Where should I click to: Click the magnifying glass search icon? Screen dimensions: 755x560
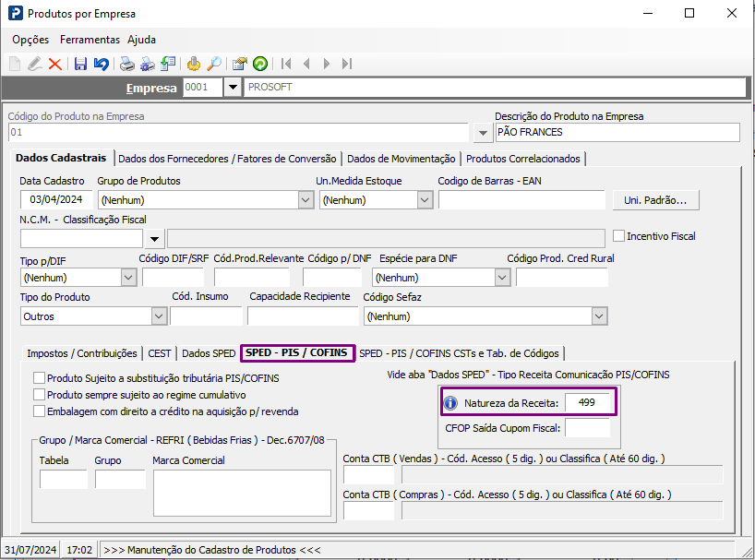(x=214, y=64)
